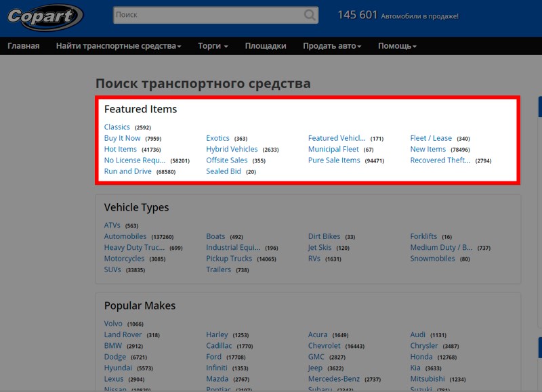Expand the Торги dropdown menu

213,46
